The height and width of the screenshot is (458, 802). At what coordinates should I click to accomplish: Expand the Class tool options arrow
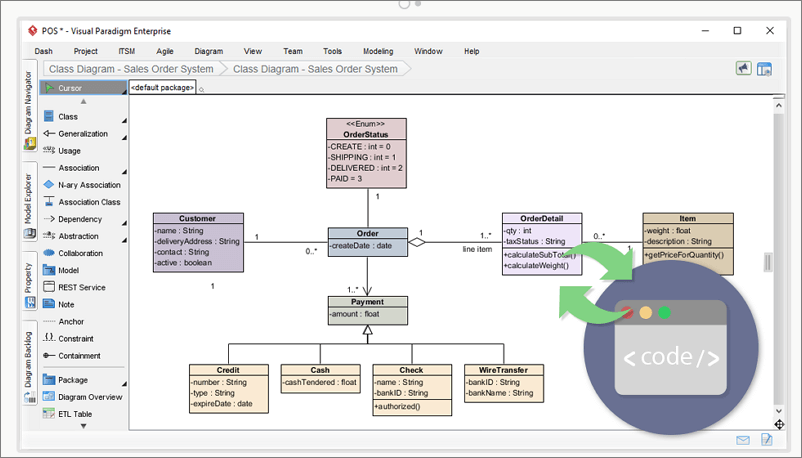pyautogui.click(x=124, y=121)
